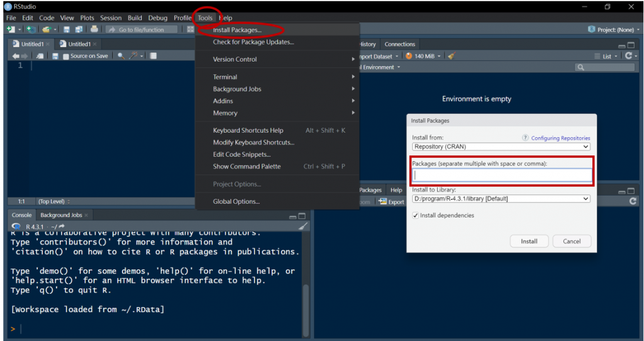Close the first Untitled1 tab
This screenshot has width=644, height=341.
pos(48,44)
